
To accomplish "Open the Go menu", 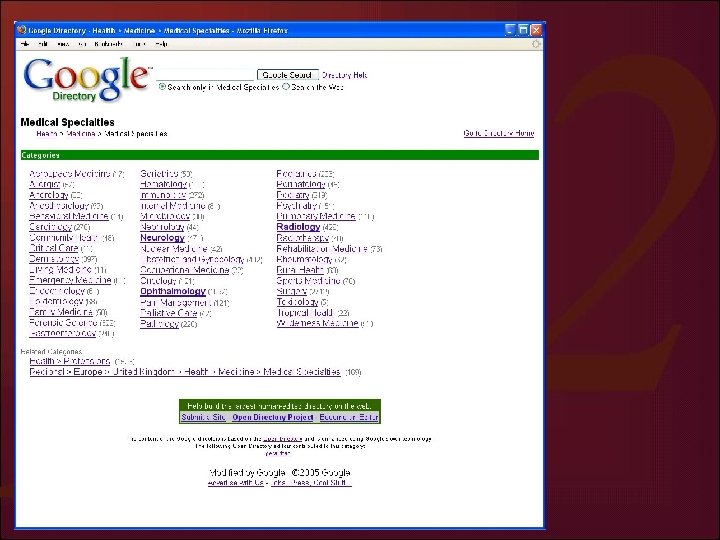I will click(82, 44).
